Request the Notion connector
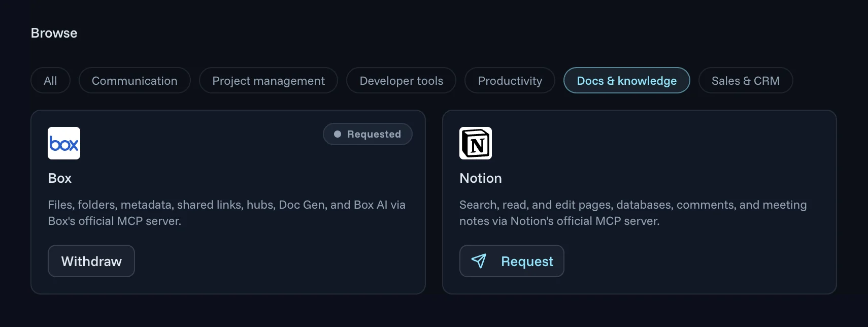Image resolution: width=868 pixels, height=327 pixels. pyautogui.click(x=512, y=261)
